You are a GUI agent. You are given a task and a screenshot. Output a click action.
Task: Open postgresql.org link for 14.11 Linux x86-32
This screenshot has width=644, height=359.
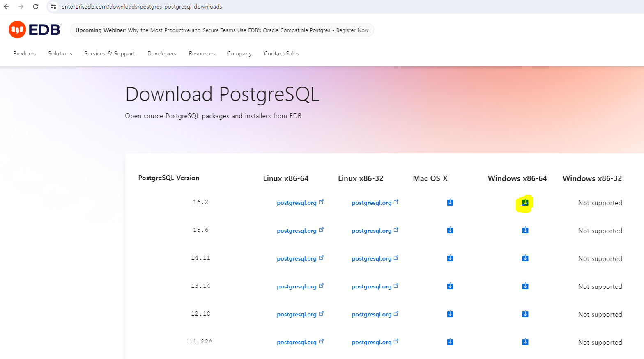pos(375,258)
